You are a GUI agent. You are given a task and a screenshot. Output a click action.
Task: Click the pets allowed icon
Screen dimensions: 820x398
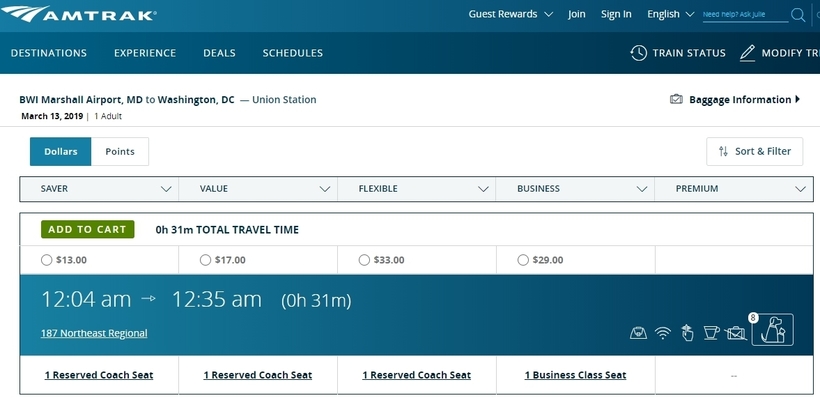(x=772, y=329)
